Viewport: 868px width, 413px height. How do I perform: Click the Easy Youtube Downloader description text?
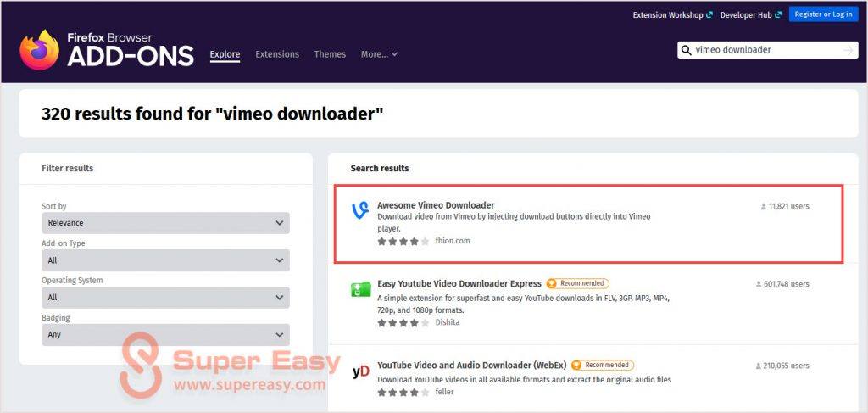pyautogui.click(x=524, y=304)
